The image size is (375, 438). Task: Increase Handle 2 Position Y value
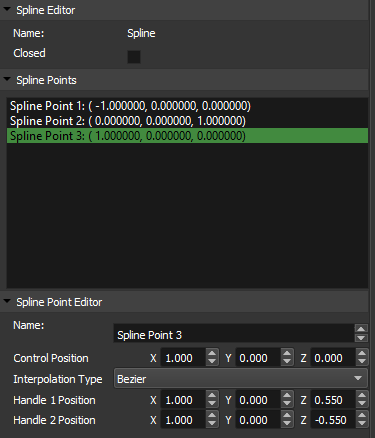click(287, 416)
